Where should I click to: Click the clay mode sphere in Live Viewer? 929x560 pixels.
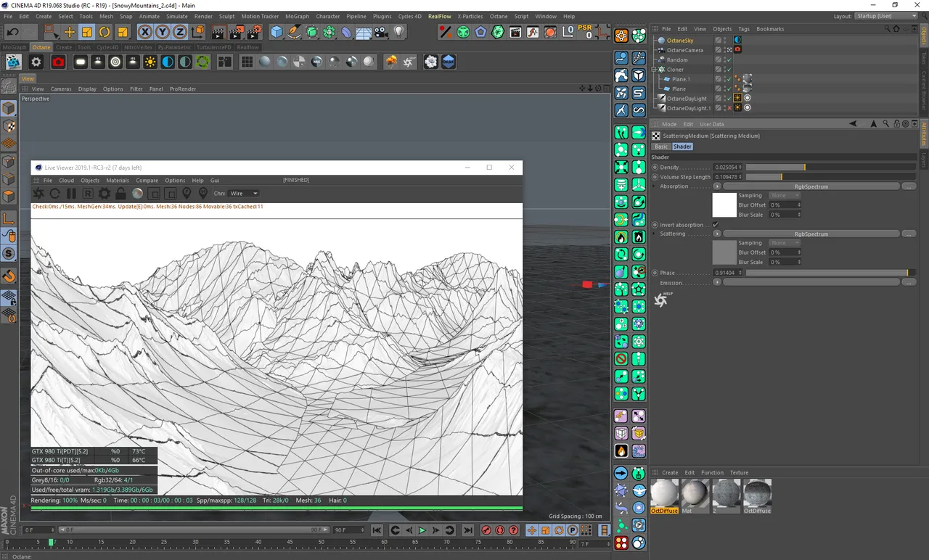[x=137, y=194]
